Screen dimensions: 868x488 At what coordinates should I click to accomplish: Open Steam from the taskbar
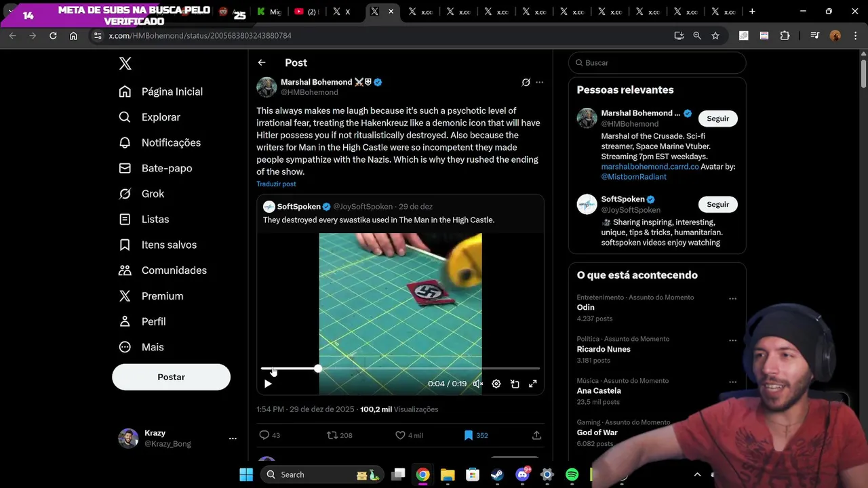tap(497, 474)
